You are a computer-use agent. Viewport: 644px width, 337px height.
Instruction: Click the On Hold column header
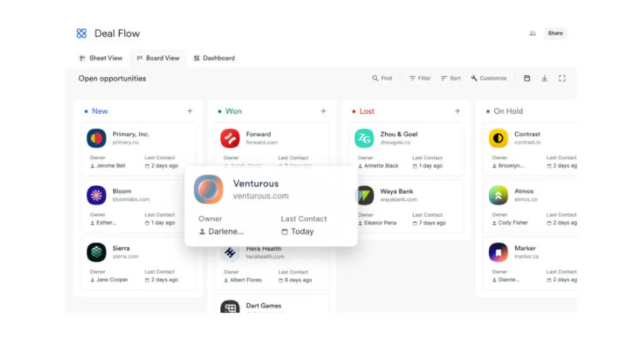508,111
